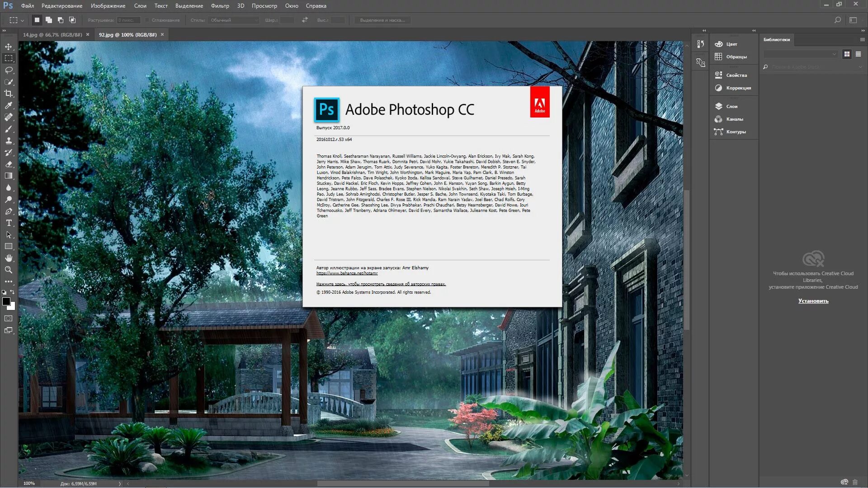Click the Установить link
868x488 pixels.
(813, 301)
